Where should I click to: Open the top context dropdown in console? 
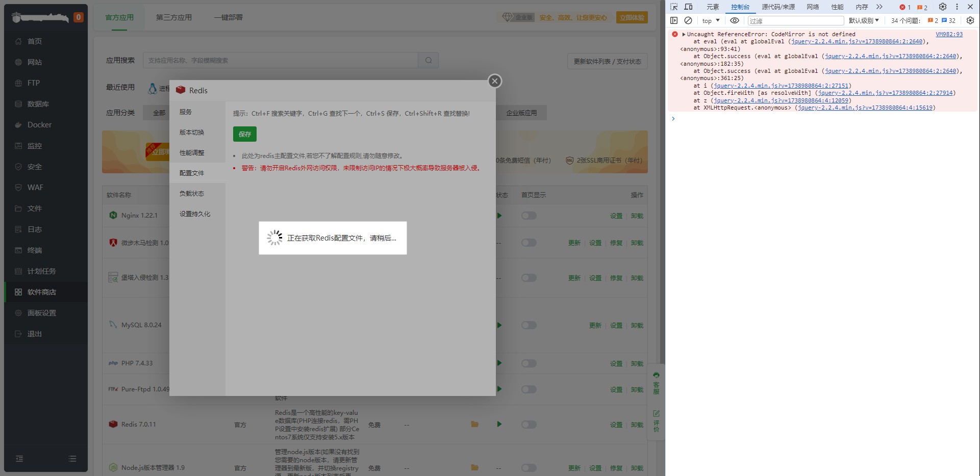pos(711,20)
